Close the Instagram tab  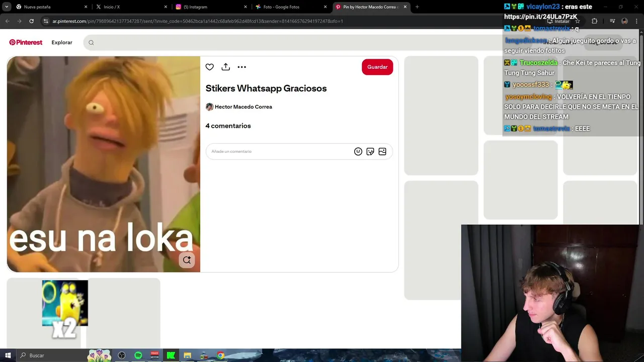point(246,7)
